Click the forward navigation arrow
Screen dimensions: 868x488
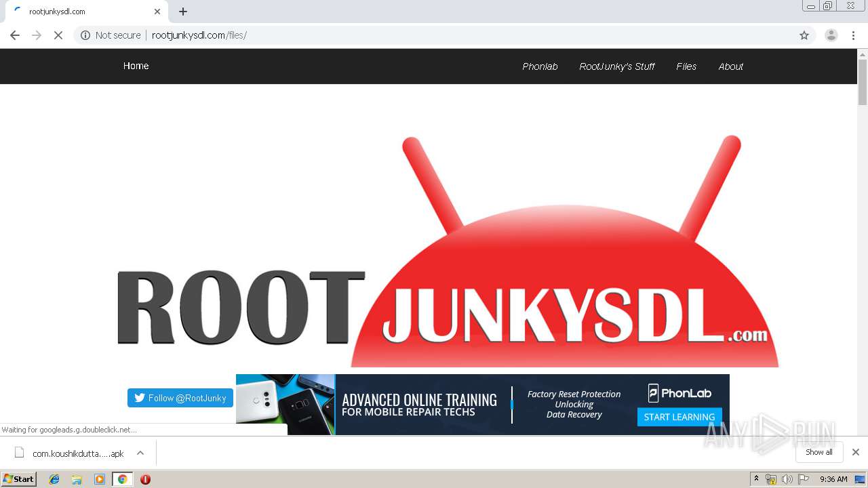(x=37, y=35)
